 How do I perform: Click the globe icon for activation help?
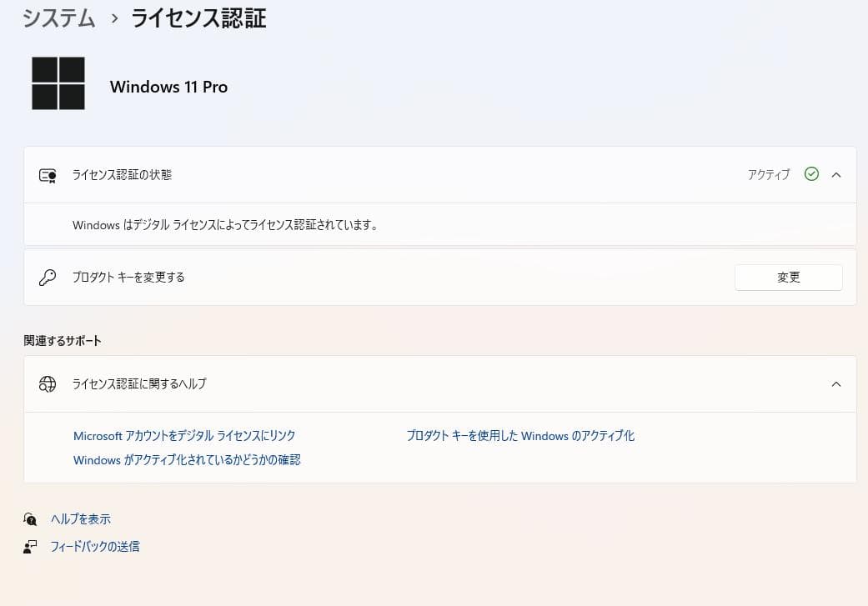(x=48, y=384)
